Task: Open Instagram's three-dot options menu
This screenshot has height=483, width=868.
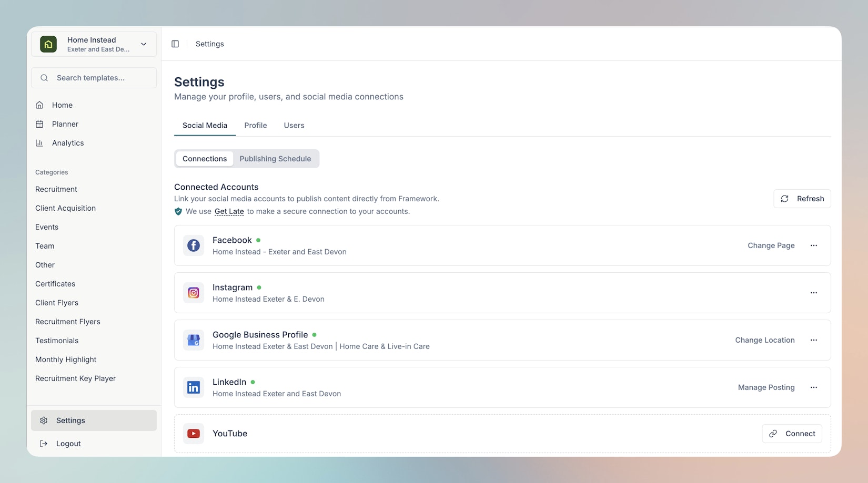Action: (x=813, y=293)
